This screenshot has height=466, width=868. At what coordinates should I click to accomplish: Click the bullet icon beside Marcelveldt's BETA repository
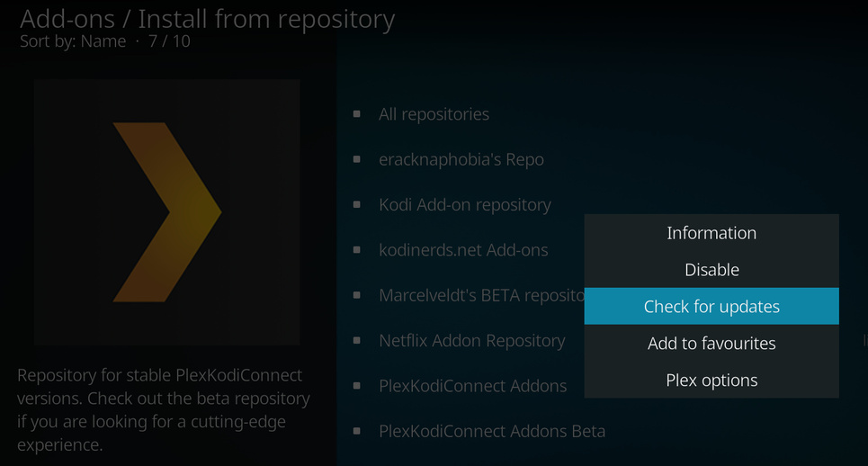[357, 295]
